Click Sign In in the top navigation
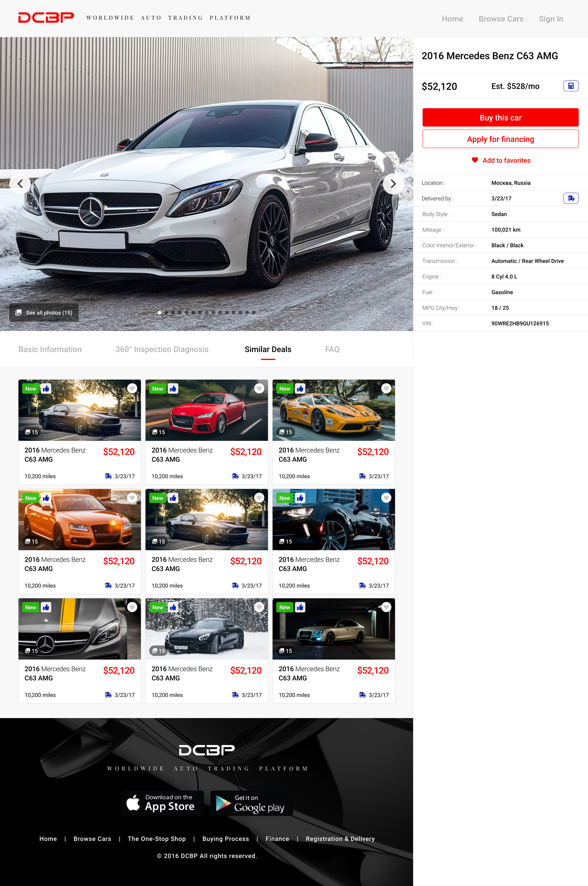588x886 pixels. tap(551, 19)
